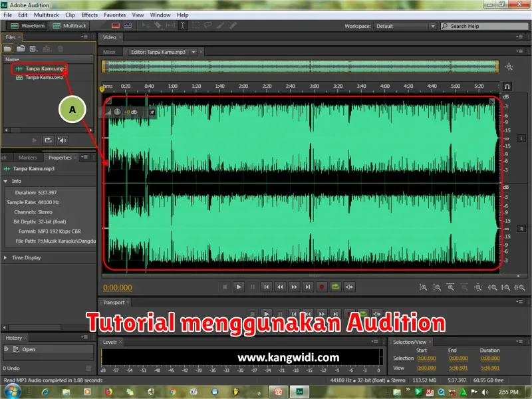This screenshot has width=532, height=399.
Task: Open the Levels panel options menu
Action: click(374, 342)
